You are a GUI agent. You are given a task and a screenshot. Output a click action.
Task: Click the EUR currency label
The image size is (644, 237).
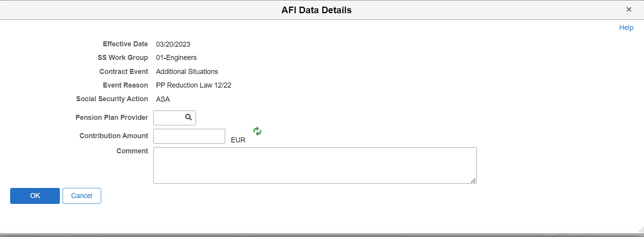(x=238, y=140)
